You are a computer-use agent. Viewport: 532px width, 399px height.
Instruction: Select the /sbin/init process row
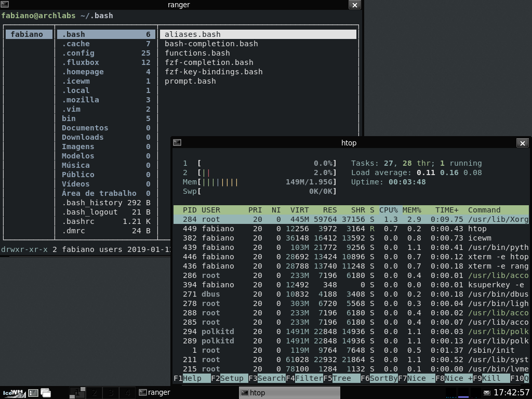pyautogui.click(x=351, y=351)
